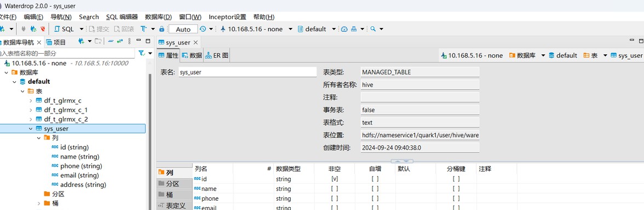Open the 数据库 menu
Screen dimensions: 644x210
pos(158,17)
